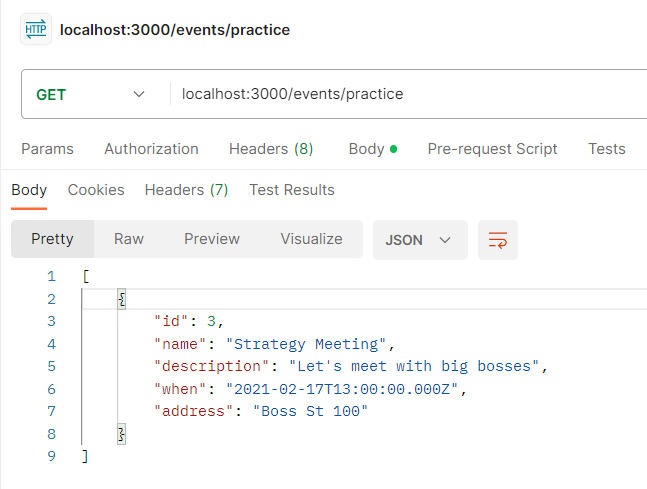Show the Test Results tab
Screen dimensions: 647x489
[x=291, y=190]
